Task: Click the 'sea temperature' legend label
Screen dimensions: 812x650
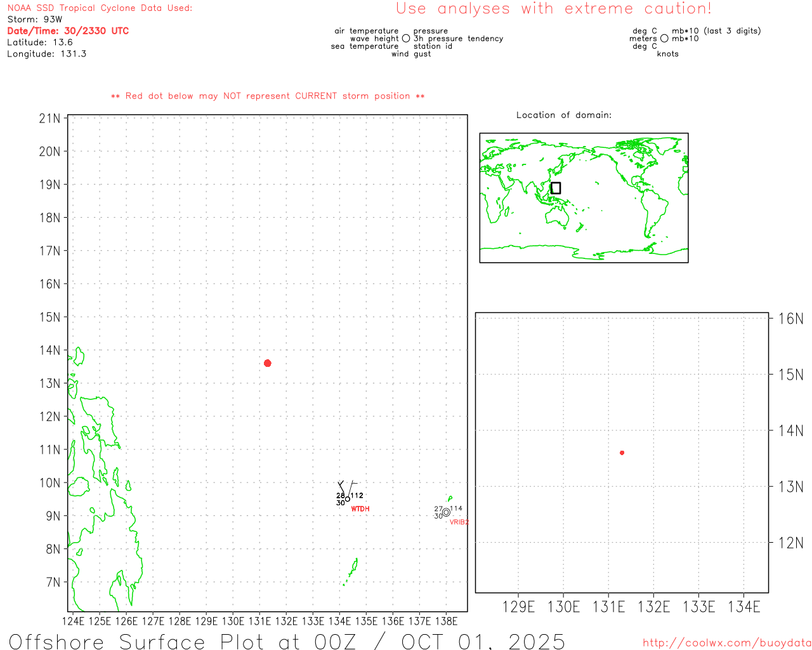Action: coord(365,46)
